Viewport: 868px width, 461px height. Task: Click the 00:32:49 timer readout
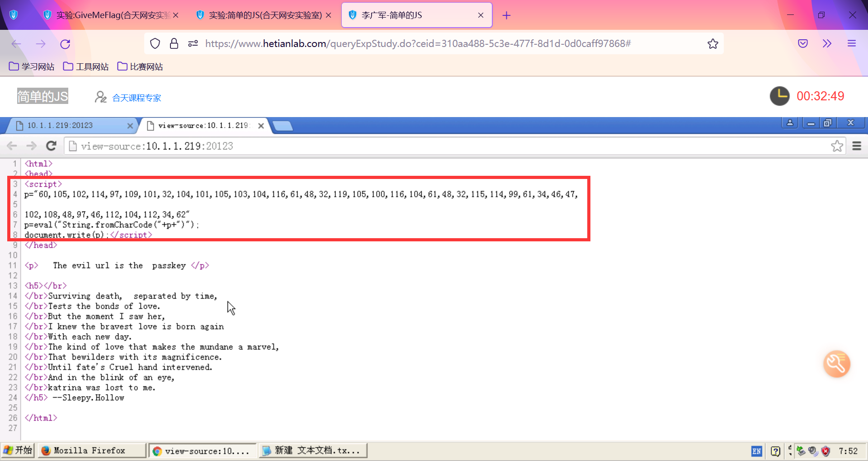821,96
